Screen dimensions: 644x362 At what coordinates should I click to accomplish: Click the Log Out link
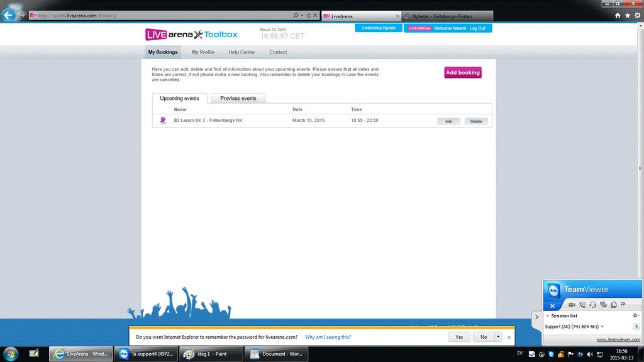tap(477, 28)
